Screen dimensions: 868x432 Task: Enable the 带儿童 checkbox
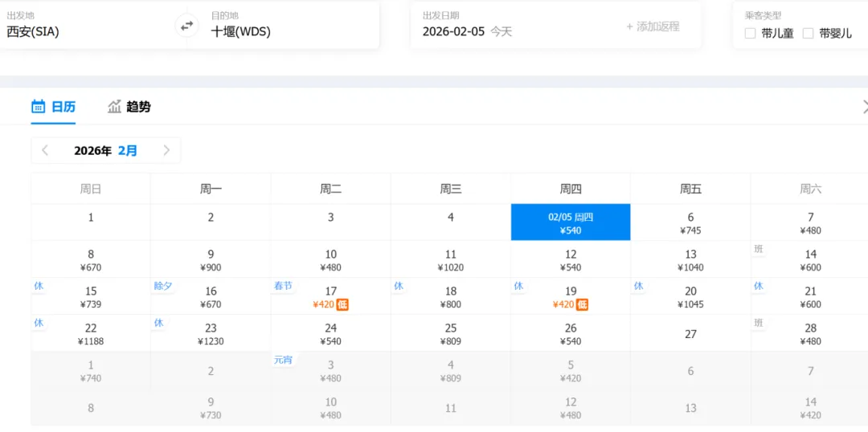click(x=751, y=34)
